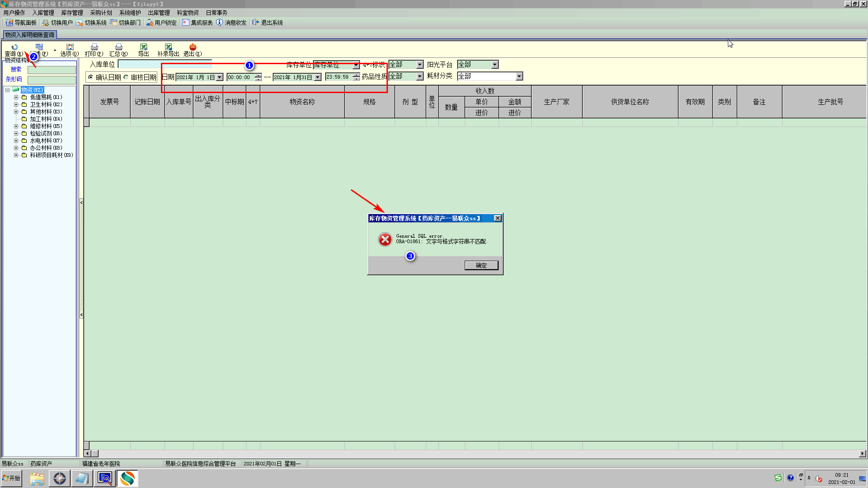
Task: Select the 确认日期 radio button
Action: 91,77
